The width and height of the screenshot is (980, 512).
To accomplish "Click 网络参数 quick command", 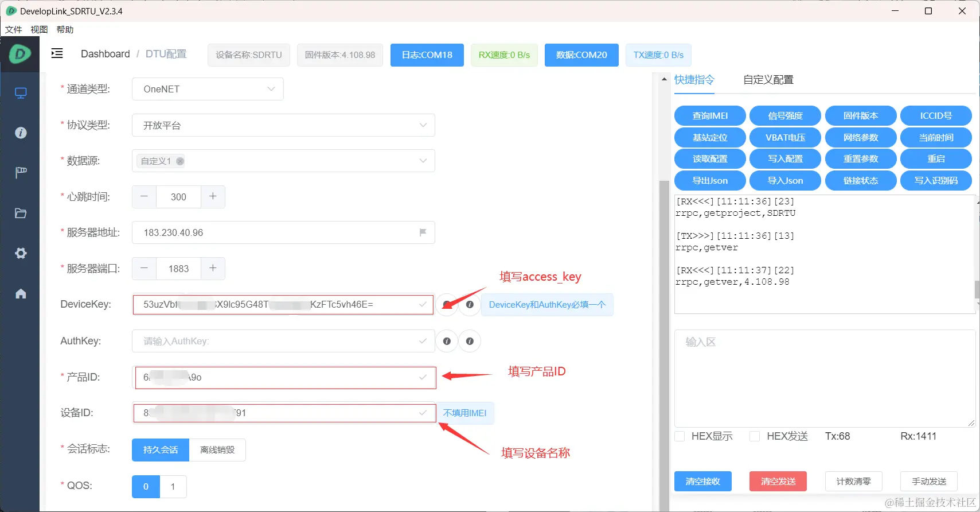I will [x=861, y=138].
